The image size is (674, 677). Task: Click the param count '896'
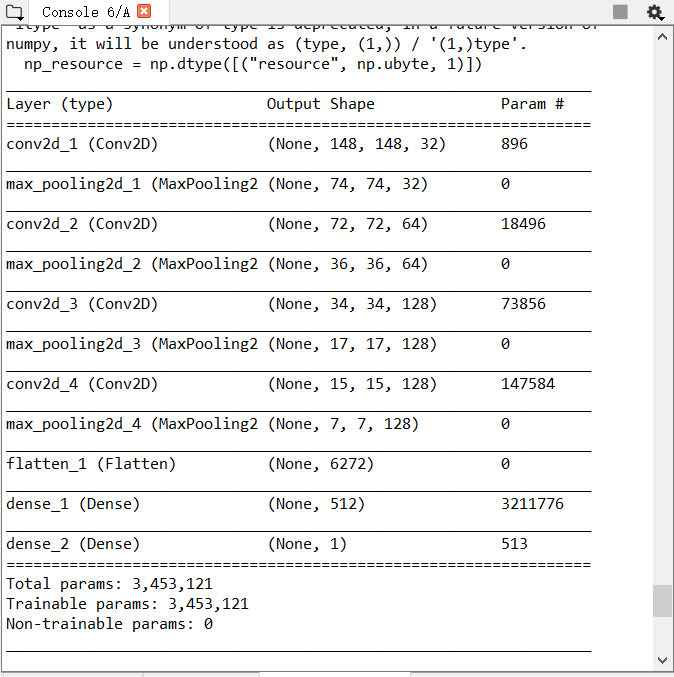click(514, 144)
